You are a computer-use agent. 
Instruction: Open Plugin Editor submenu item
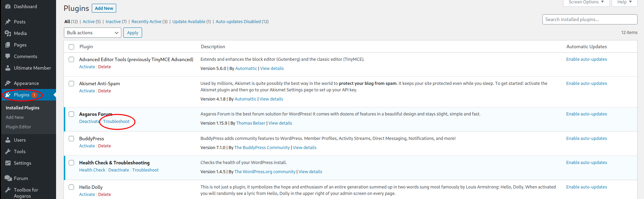(18, 127)
